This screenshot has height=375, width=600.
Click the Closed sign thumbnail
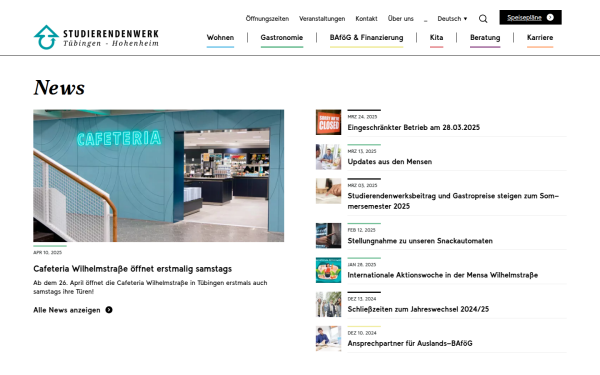(328, 122)
